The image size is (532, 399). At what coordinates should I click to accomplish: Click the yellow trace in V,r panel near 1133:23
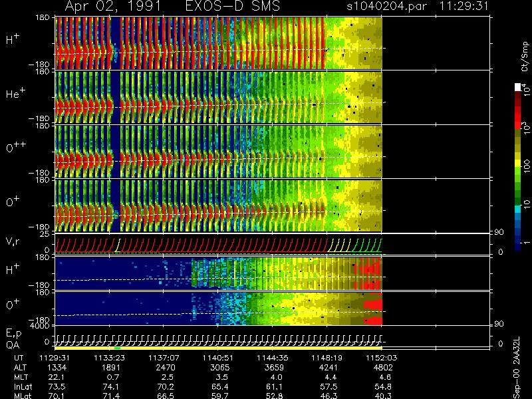pos(118,245)
